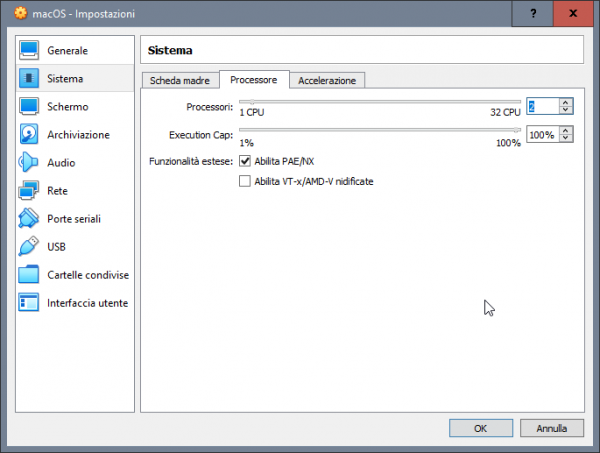Select the Porte seriali label in sidebar
This screenshot has width=600, height=453.
[74, 219]
